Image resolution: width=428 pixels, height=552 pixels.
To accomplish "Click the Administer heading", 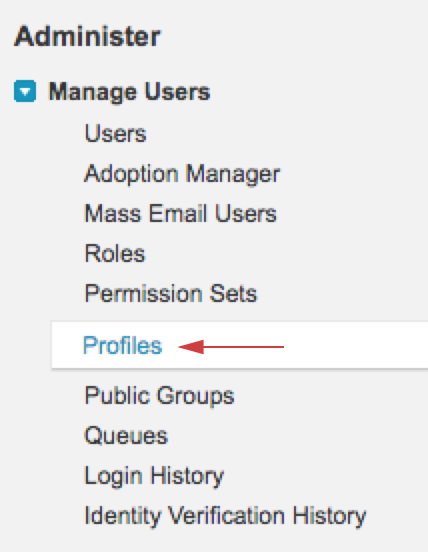I will (87, 36).
